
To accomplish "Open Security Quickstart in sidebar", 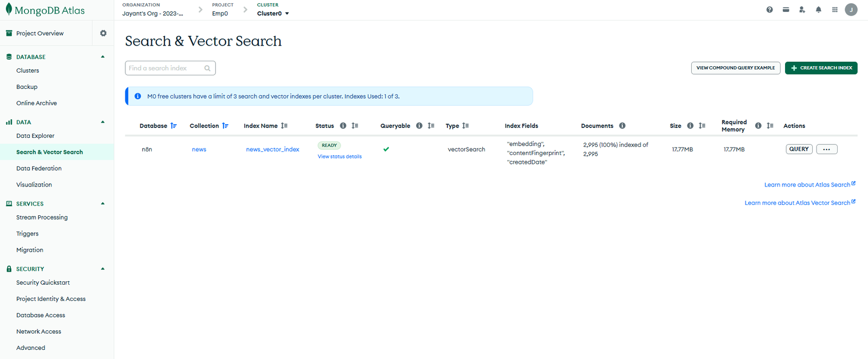I will pyautogui.click(x=43, y=283).
